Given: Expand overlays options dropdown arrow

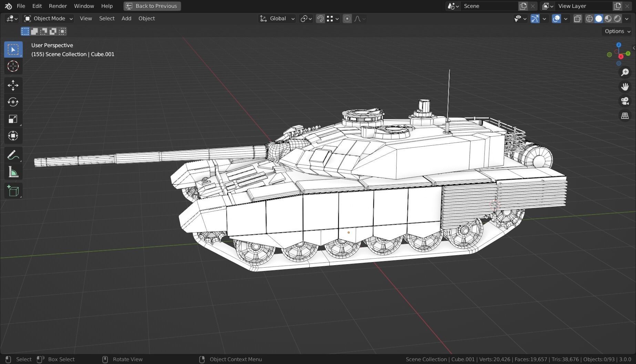Looking at the screenshot, I should [x=565, y=19].
